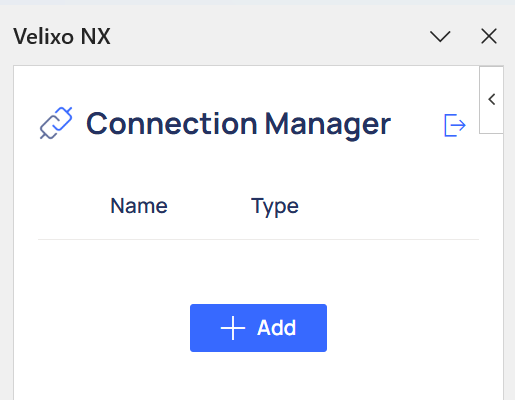
Task: Click the X icon beside the pane chevron
Action: [x=489, y=36]
